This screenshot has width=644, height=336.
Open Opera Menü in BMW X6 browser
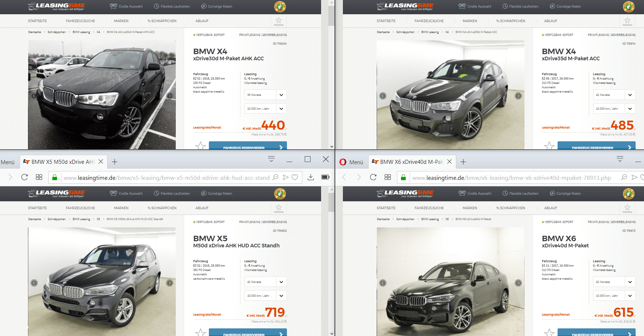[x=351, y=162]
